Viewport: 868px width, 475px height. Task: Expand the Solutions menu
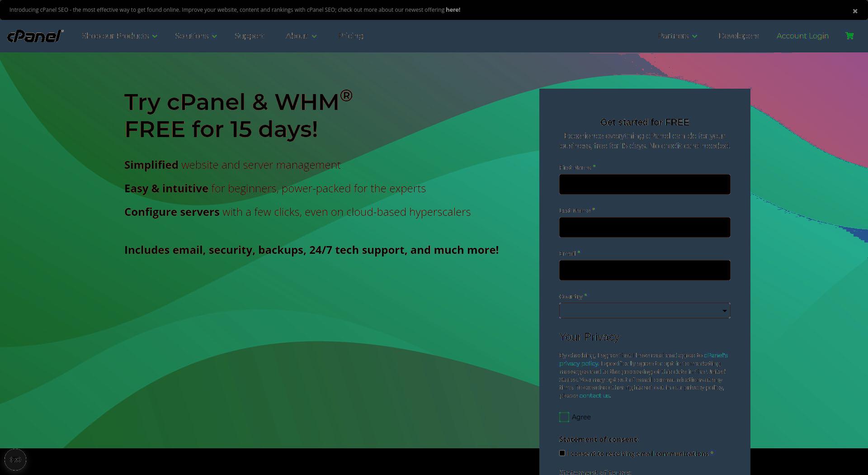click(196, 36)
